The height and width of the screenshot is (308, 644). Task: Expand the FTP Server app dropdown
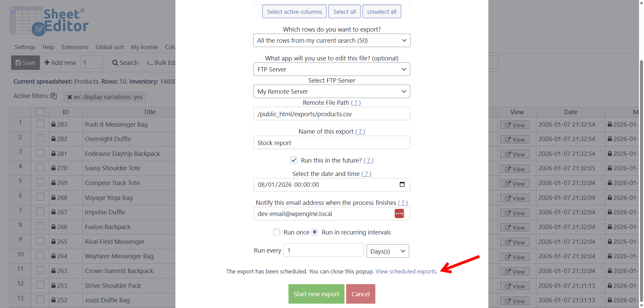[x=331, y=69]
